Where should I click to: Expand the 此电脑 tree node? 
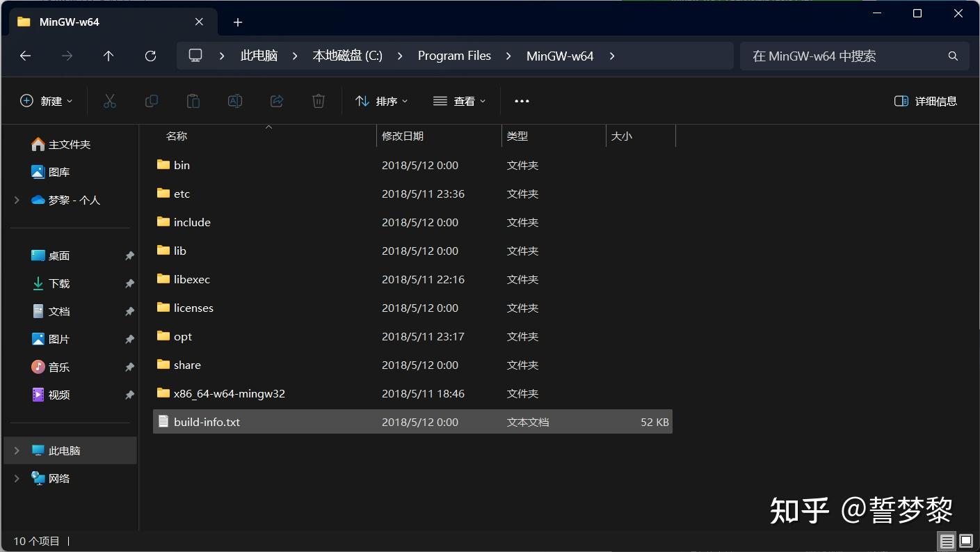point(17,450)
